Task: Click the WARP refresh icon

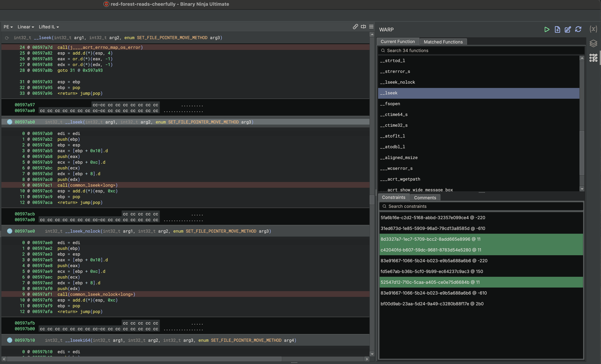Action: tap(578, 29)
